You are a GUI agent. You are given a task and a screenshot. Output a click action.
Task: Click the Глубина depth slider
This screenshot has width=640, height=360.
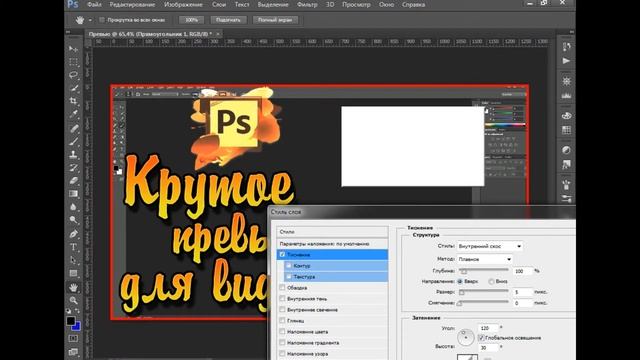484,270
